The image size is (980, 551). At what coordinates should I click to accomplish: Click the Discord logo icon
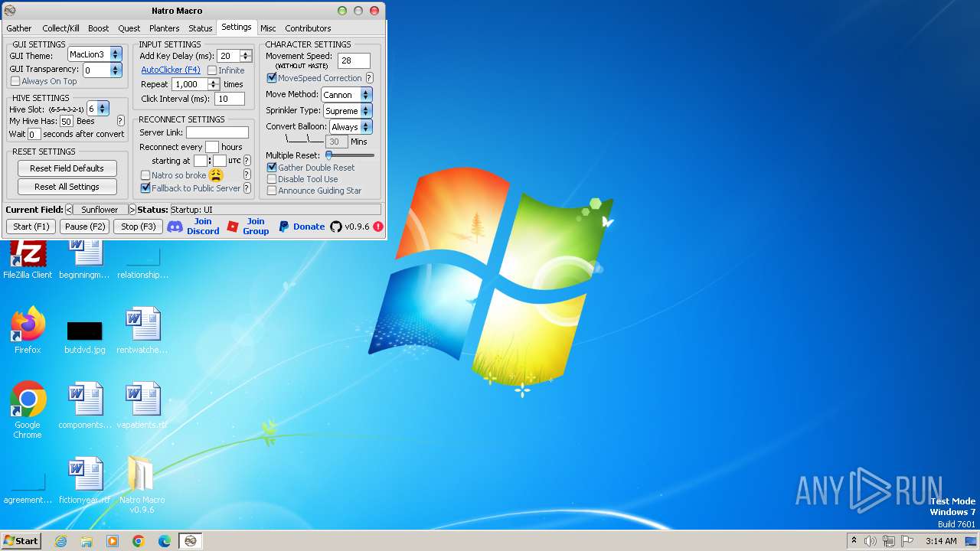[175, 227]
